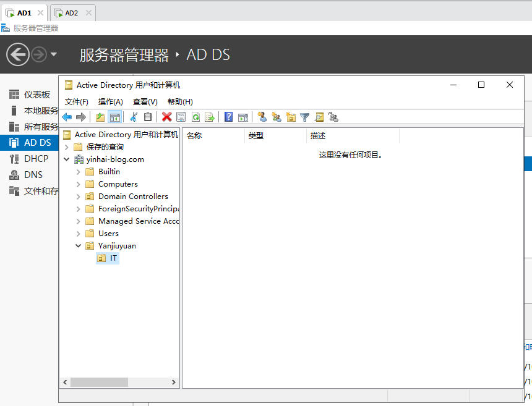Viewport: 532px width, 406px height.
Task: Close the AD1 tab
Action: click(x=40, y=13)
